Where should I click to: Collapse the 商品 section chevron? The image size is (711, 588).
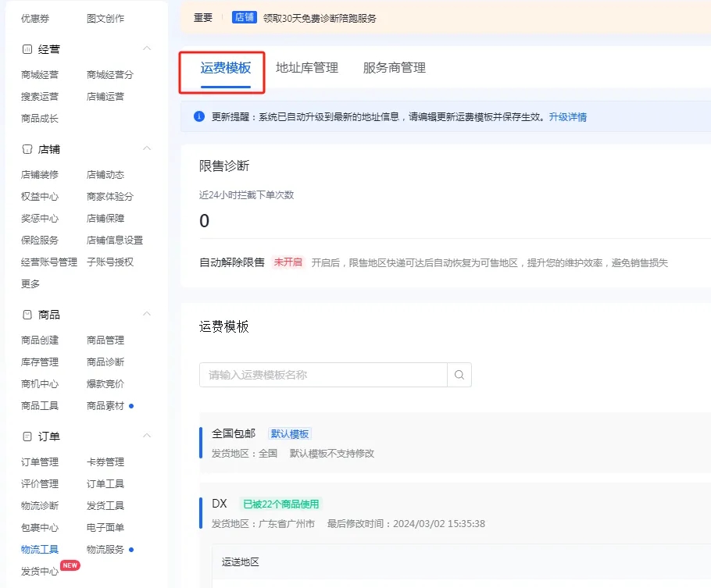click(147, 314)
